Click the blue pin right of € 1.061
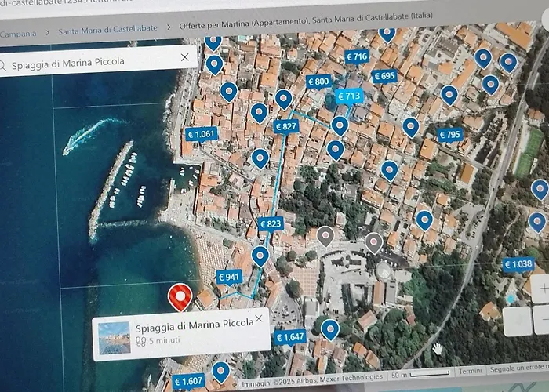549x392 pixels. click(260, 159)
